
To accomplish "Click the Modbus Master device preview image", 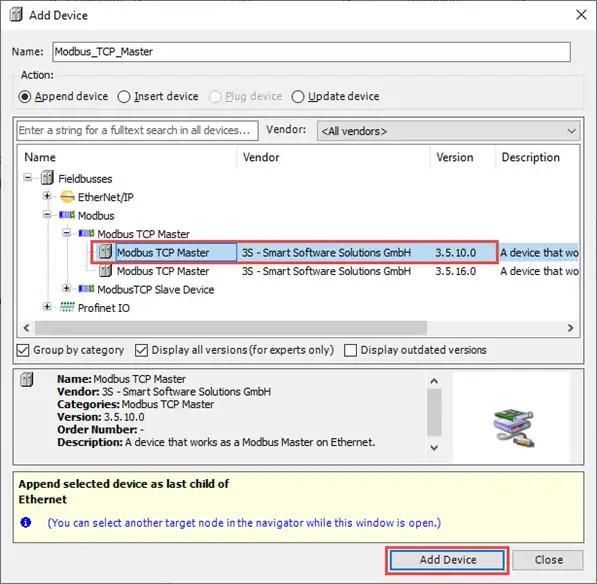I will pos(513,428).
